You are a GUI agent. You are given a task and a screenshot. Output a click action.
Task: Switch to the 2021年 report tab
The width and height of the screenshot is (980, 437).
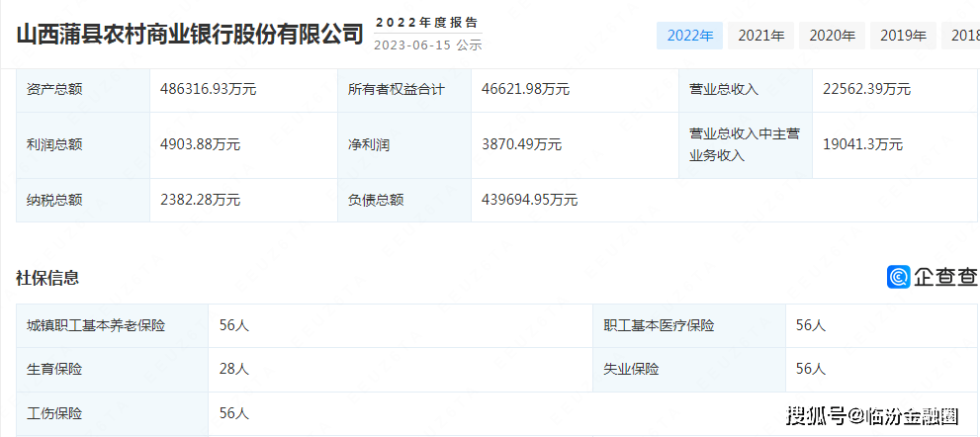(x=760, y=36)
